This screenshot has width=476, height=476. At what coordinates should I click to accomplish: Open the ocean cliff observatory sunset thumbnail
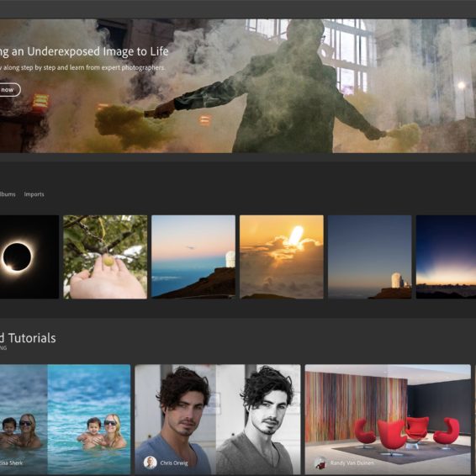point(193,257)
